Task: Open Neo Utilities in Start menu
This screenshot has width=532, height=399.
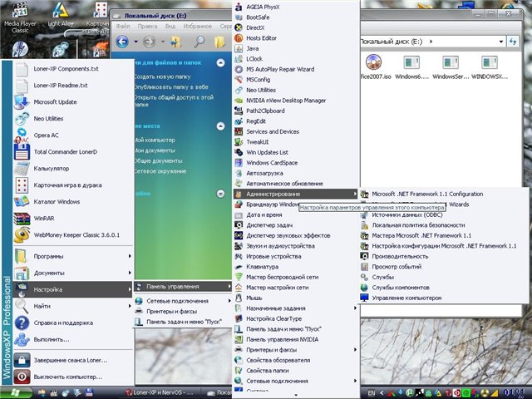Action: tap(73, 118)
